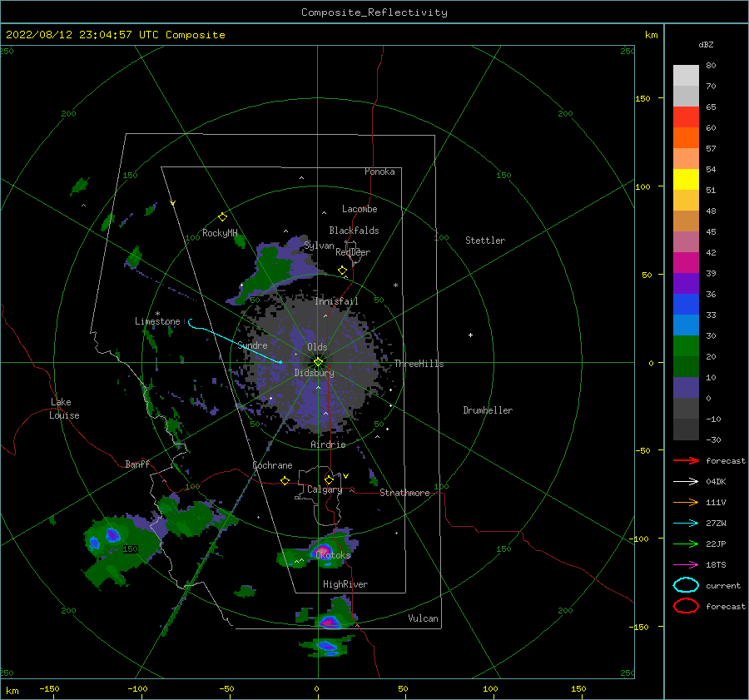Viewport: 749px width, 700px height.
Task: Click the Drumheller label
Action: [x=488, y=410]
